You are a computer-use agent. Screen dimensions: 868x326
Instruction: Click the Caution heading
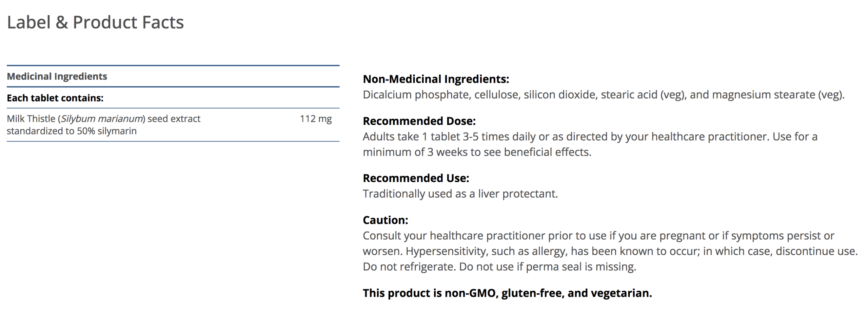(x=385, y=220)
